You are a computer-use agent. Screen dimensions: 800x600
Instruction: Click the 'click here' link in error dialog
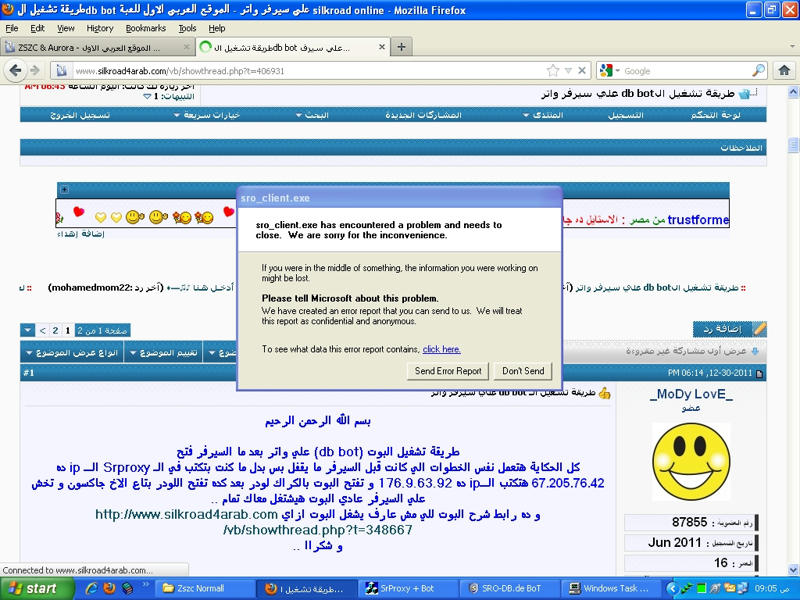[x=441, y=349]
